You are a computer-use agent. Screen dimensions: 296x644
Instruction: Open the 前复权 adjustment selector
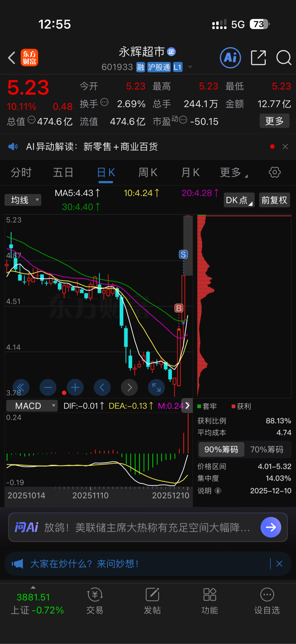274,200
